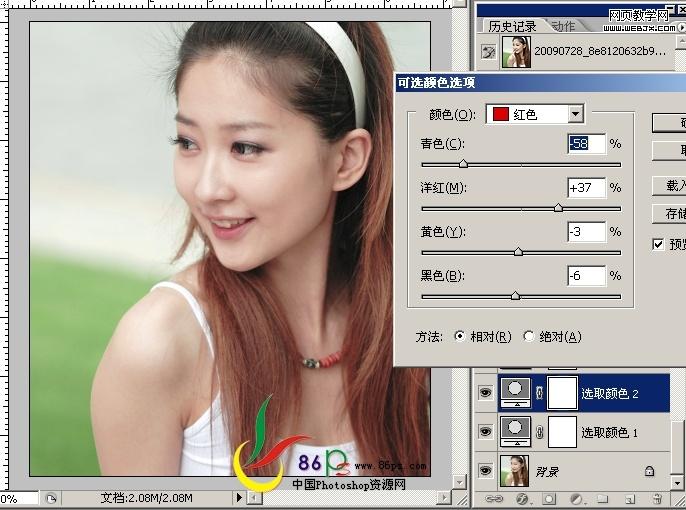Hide the 背景 layer

point(485,471)
